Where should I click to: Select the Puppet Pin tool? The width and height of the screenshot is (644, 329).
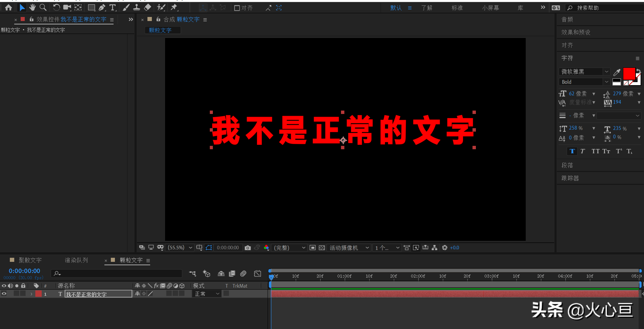coord(174,7)
